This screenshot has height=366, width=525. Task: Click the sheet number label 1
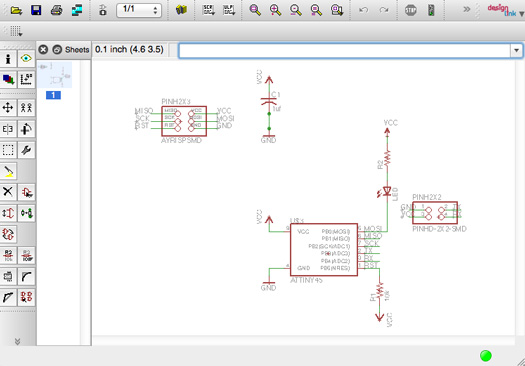[53, 95]
